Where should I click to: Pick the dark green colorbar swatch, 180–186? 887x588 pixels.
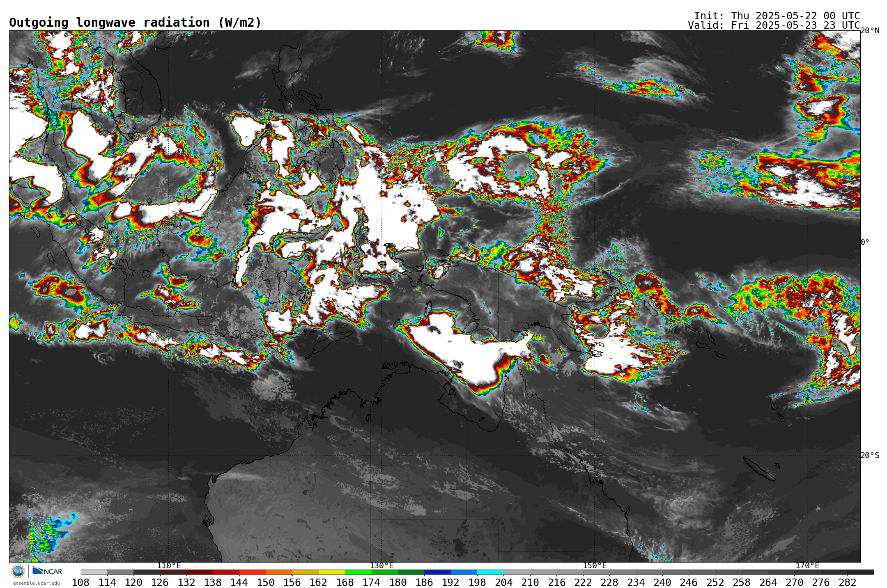pos(411,572)
